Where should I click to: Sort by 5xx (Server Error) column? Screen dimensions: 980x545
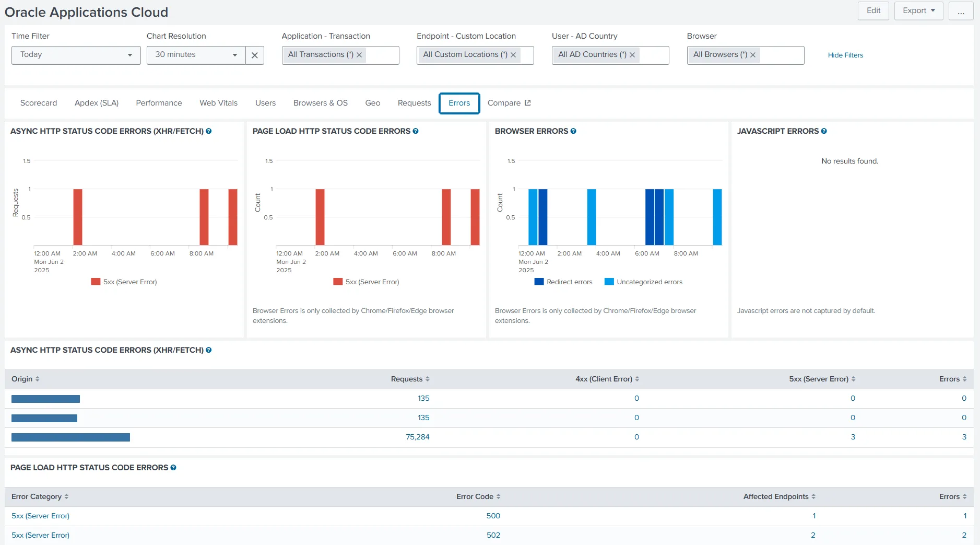click(822, 379)
